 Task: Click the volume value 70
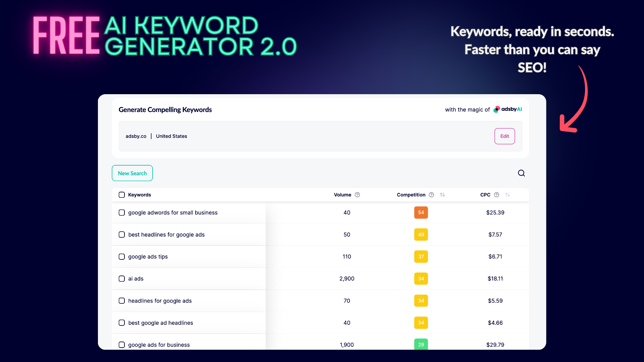(x=347, y=301)
